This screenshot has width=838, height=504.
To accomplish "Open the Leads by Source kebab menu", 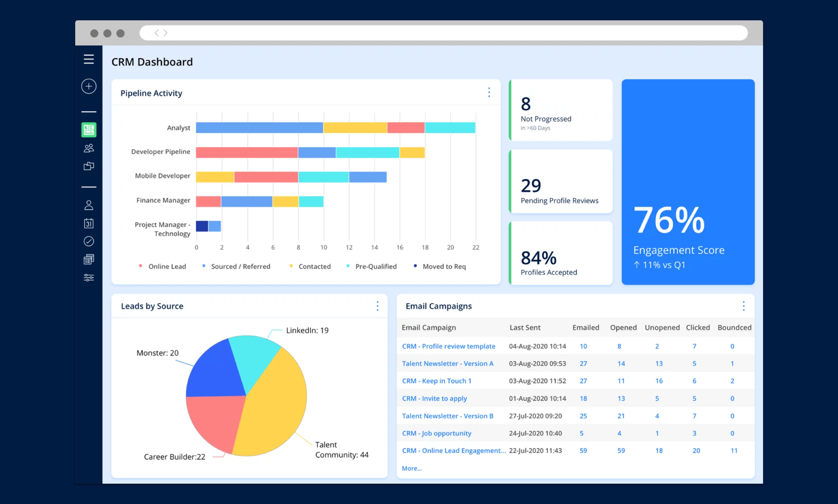I will click(x=378, y=306).
